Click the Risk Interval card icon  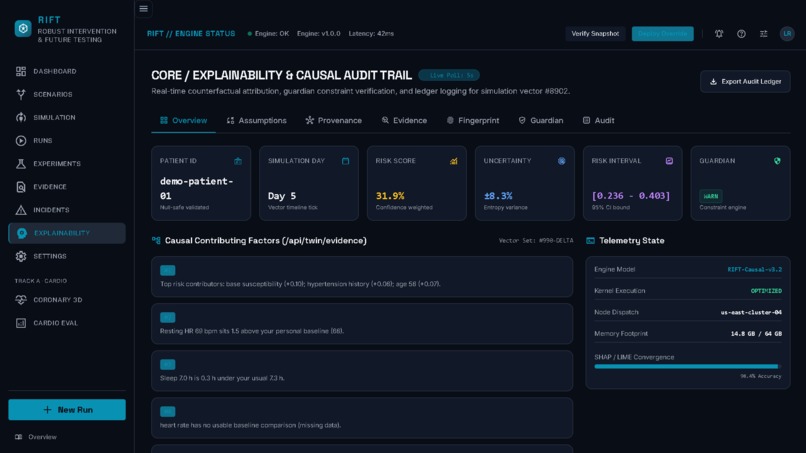pyautogui.click(x=669, y=161)
